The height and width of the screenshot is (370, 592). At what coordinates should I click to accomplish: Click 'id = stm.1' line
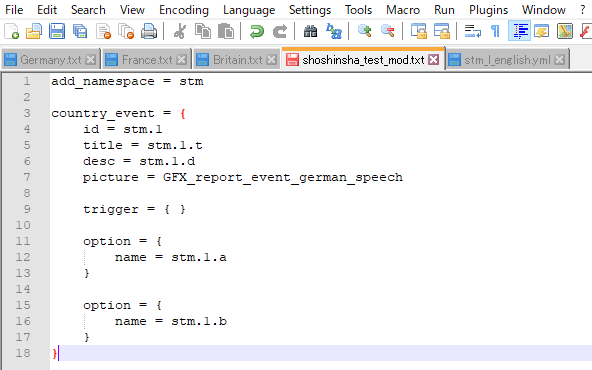pos(123,130)
